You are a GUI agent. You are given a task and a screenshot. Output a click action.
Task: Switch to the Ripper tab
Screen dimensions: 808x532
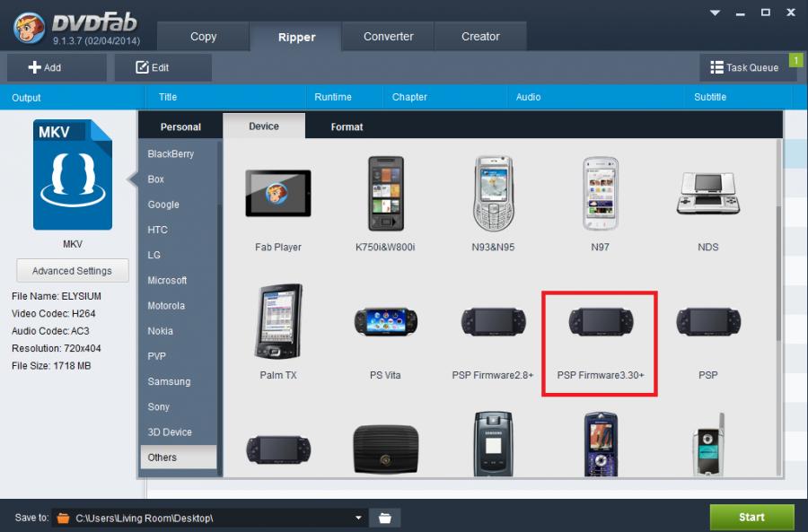click(296, 37)
